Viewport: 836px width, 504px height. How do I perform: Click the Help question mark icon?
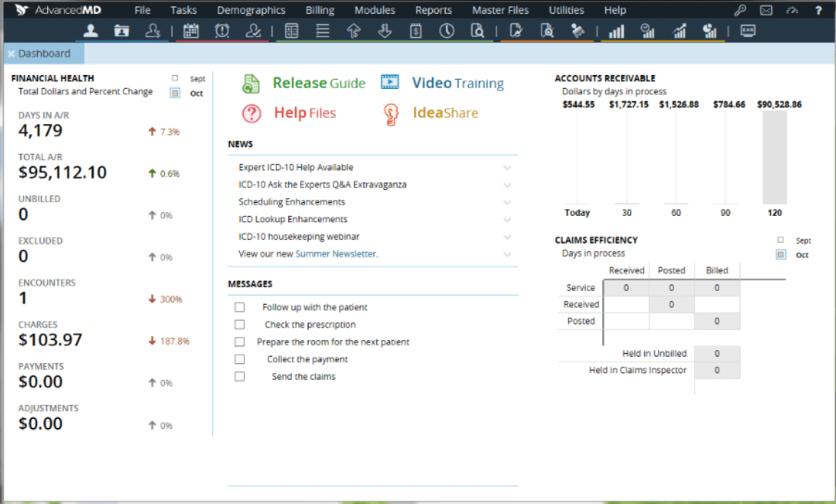tap(818, 10)
